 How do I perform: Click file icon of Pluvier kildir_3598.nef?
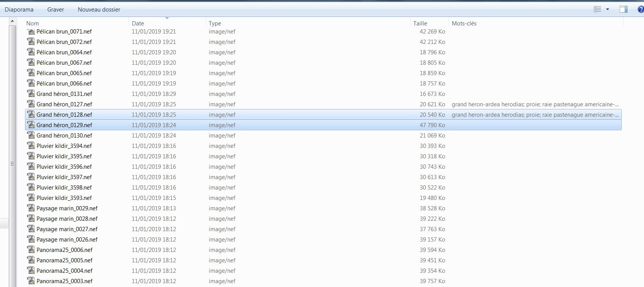(x=31, y=187)
